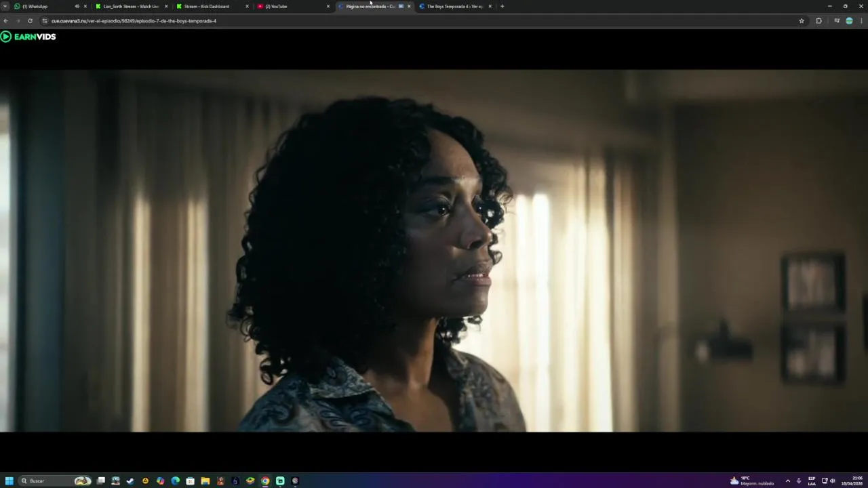Screen dimensions: 868x488
Task: Click the EarnVids logo
Action: pos(28,37)
